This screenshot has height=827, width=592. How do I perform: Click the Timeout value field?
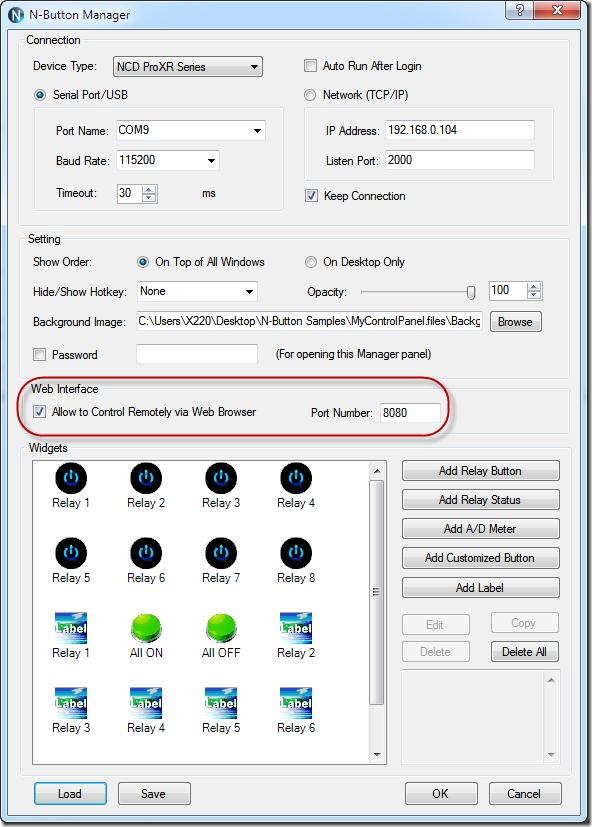(129, 194)
